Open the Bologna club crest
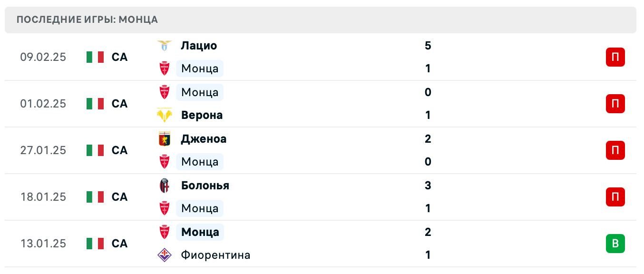 pos(165,185)
